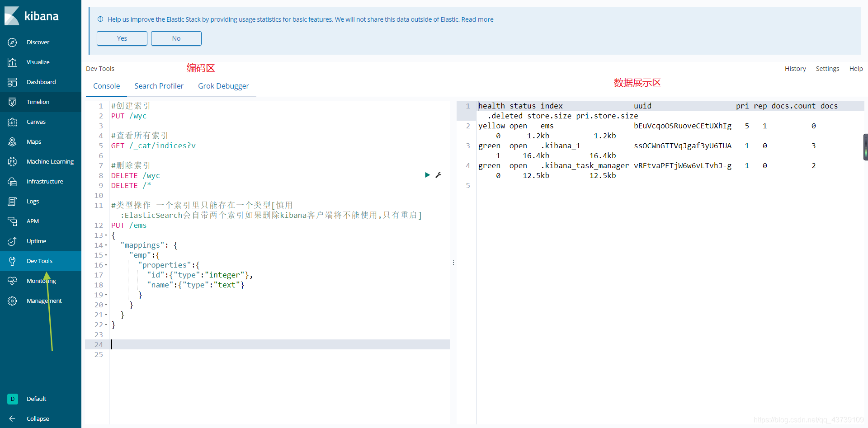Image resolution: width=868 pixels, height=428 pixels.
Task: Open the request options wrench icon
Action: click(438, 175)
